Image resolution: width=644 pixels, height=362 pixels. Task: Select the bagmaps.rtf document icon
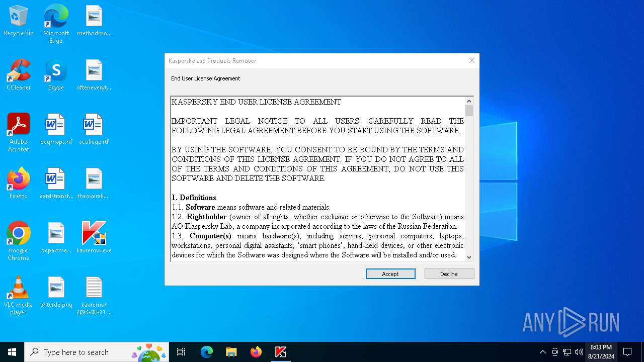(x=56, y=130)
